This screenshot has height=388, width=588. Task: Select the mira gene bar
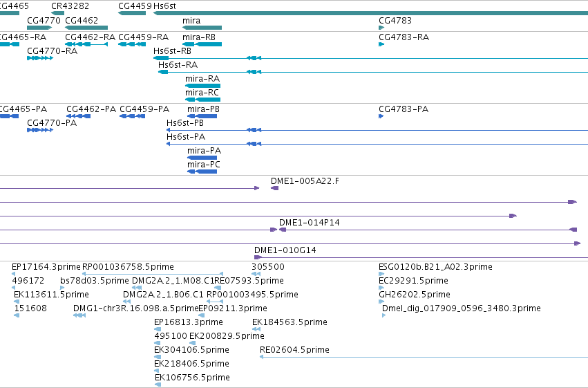(202, 28)
